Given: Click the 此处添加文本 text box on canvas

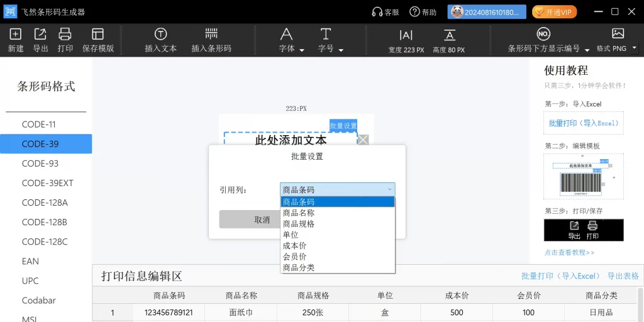Looking at the screenshot, I should pyautogui.click(x=291, y=140).
